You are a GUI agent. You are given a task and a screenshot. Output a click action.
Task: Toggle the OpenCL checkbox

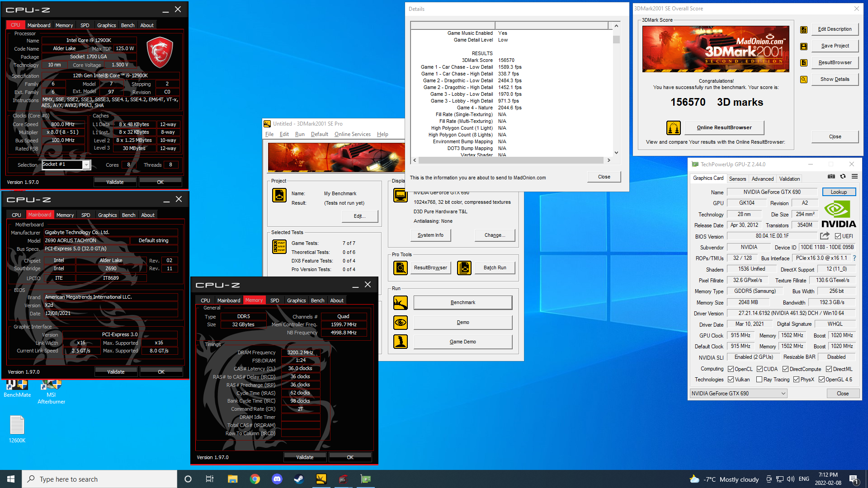pos(731,369)
